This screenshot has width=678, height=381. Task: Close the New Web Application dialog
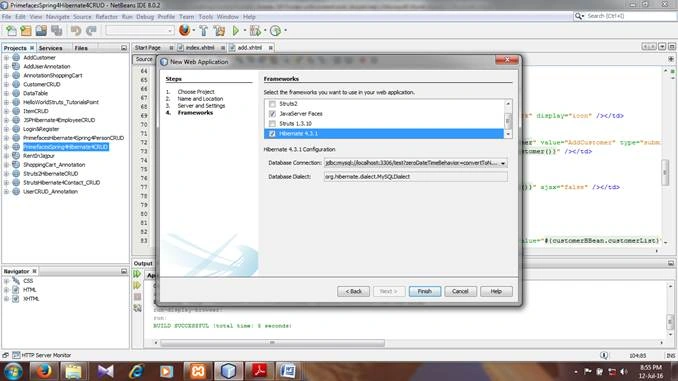(507, 60)
